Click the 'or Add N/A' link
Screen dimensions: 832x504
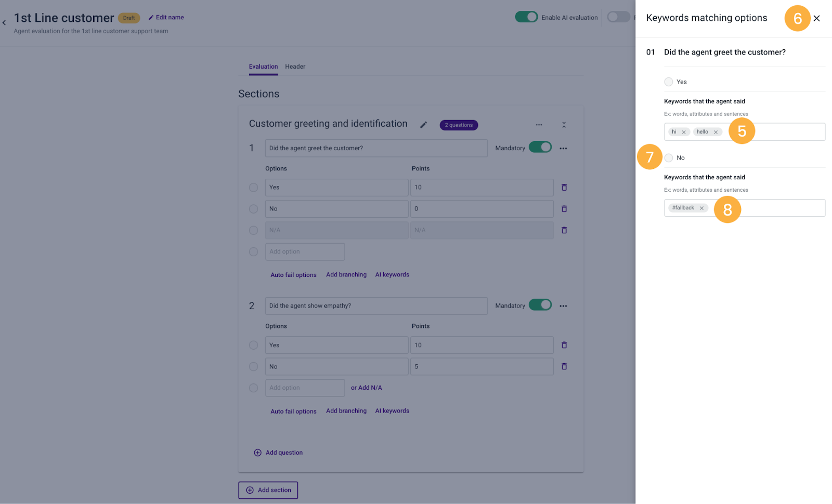coord(367,388)
